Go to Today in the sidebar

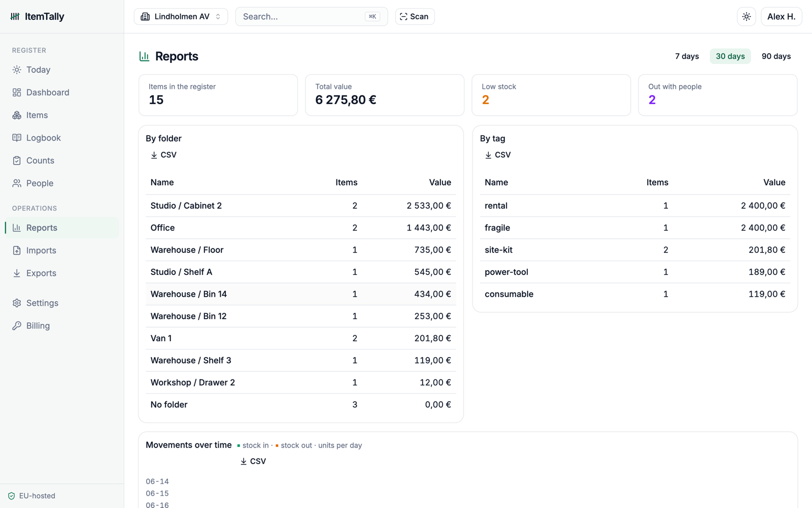(x=62, y=70)
